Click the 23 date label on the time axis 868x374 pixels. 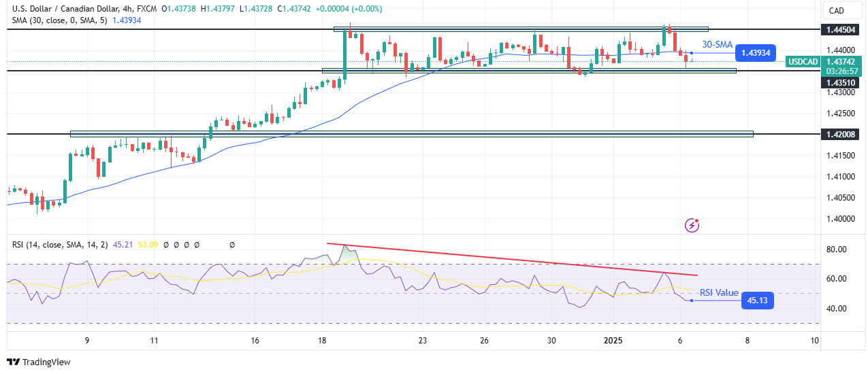tap(423, 340)
